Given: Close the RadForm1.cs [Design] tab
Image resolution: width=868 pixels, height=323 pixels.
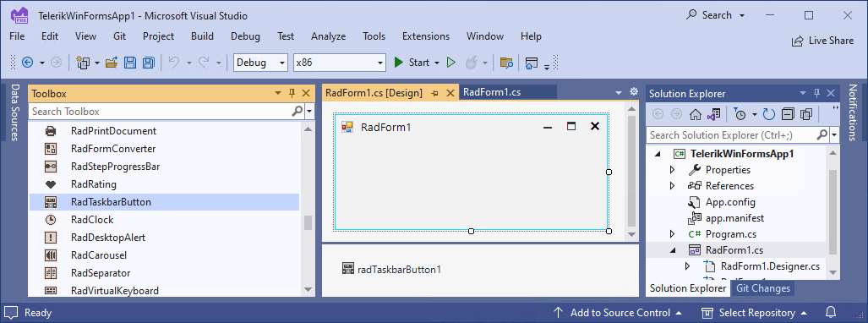Looking at the screenshot, I should tap(450, 94).
